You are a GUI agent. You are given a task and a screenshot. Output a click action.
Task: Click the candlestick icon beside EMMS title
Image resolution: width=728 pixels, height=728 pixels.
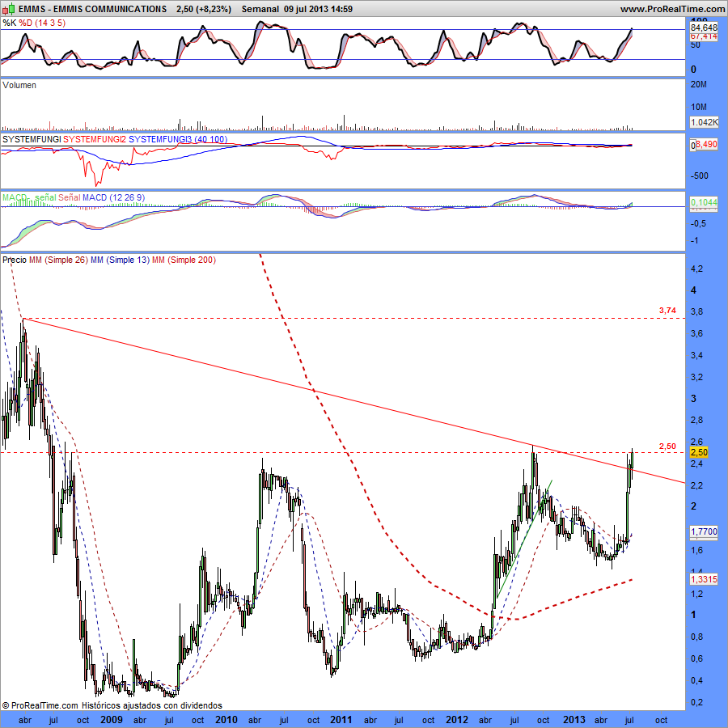pyautogui.click(x=8, y=8)
